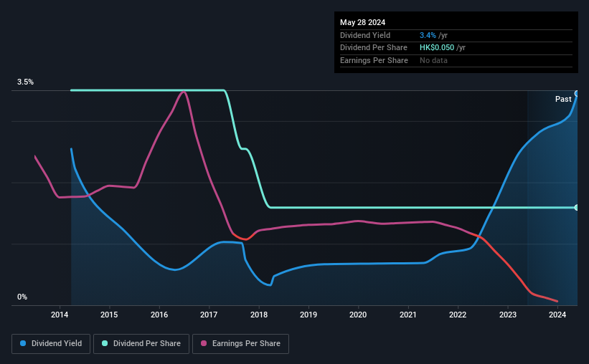Click the HK$0.050 Dividend Per Share value
This screenshot has width=589, height=364.
click(x=437, y=48)
